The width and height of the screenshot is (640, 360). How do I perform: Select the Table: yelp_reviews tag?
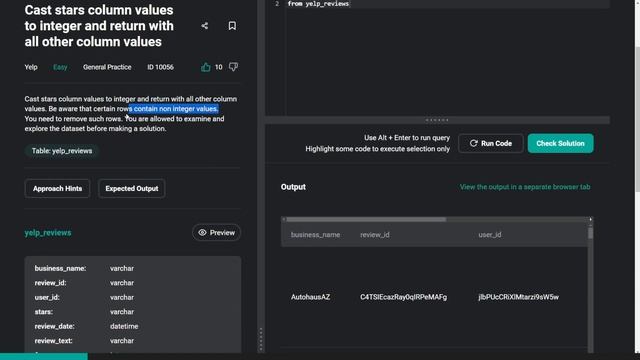[62, 151]
